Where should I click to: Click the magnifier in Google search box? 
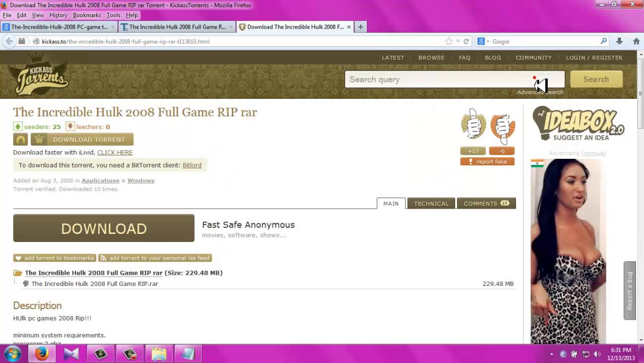coord(604,41)
